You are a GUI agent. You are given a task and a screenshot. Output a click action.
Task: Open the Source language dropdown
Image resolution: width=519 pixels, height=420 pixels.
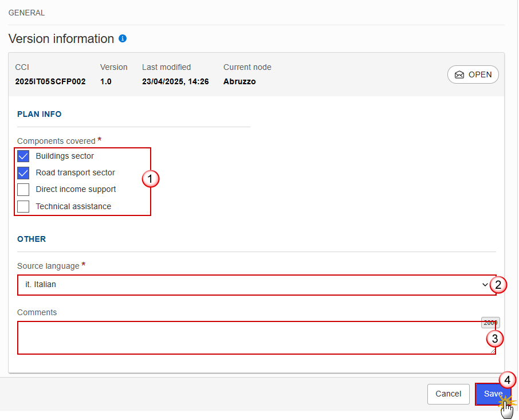pyautogui.click(x=257, y=285)
